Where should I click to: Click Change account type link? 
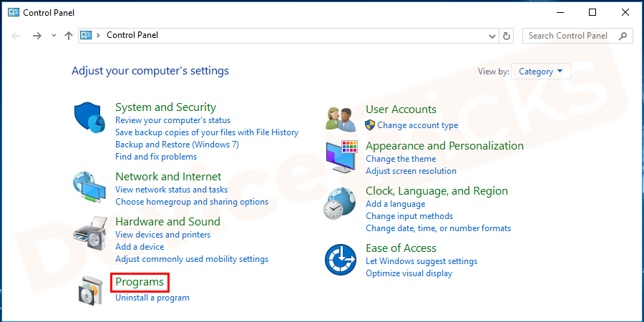418,125
